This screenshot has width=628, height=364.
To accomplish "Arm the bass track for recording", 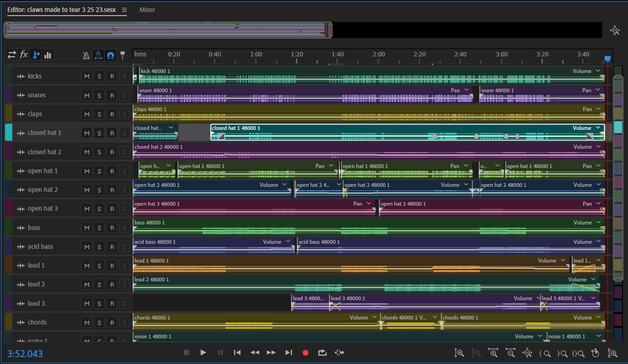I will click(x=112, y=228).
